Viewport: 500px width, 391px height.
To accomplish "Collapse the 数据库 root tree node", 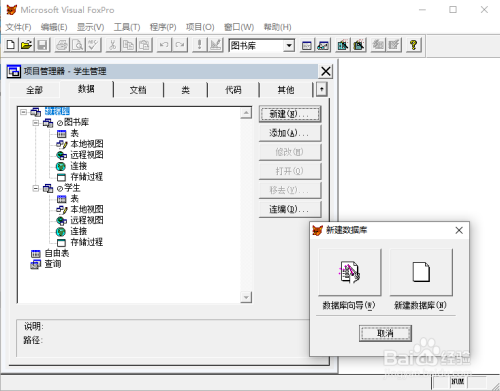I will pos(23,112).
